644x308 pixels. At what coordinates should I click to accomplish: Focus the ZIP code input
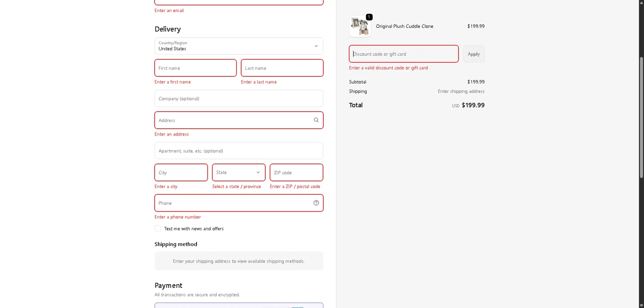296,172
